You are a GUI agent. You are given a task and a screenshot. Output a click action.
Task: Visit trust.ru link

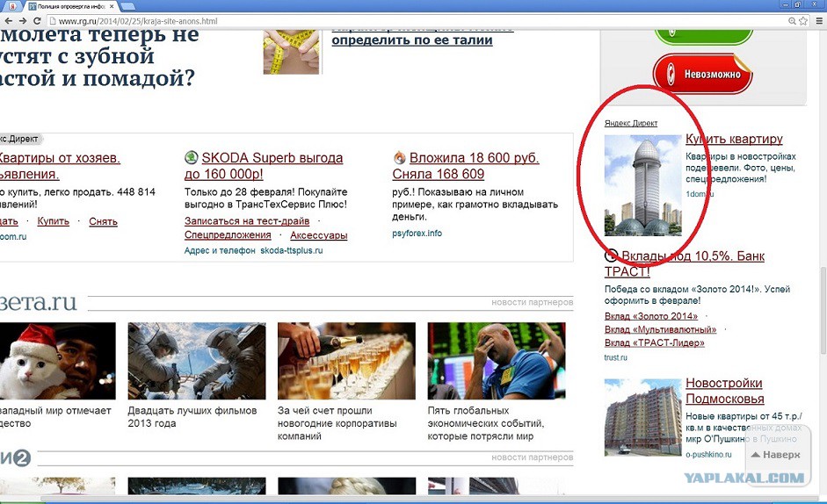615,357
